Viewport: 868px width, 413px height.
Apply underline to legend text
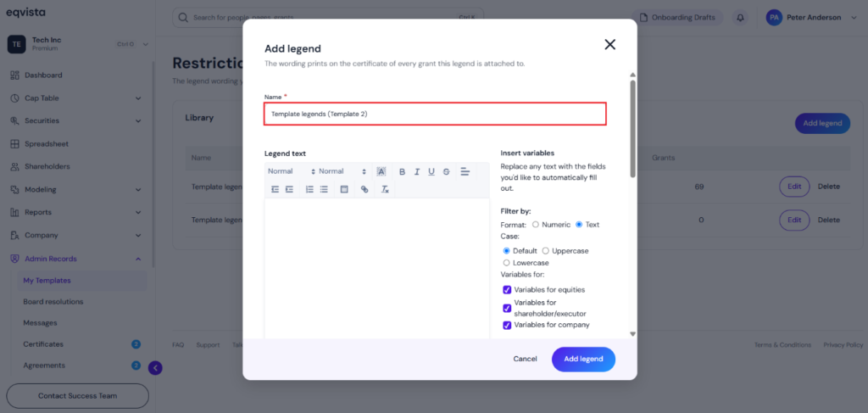tap(431, 171)
